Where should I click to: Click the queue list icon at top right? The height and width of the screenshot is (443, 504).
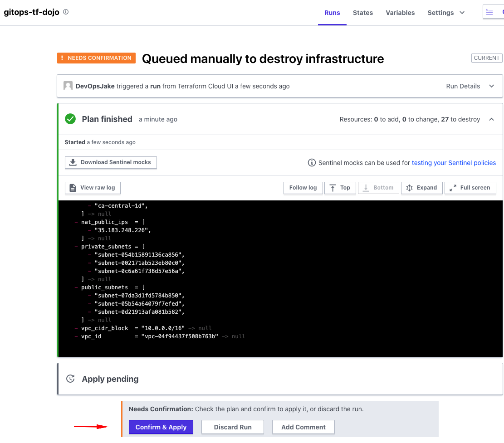point(489,12)
